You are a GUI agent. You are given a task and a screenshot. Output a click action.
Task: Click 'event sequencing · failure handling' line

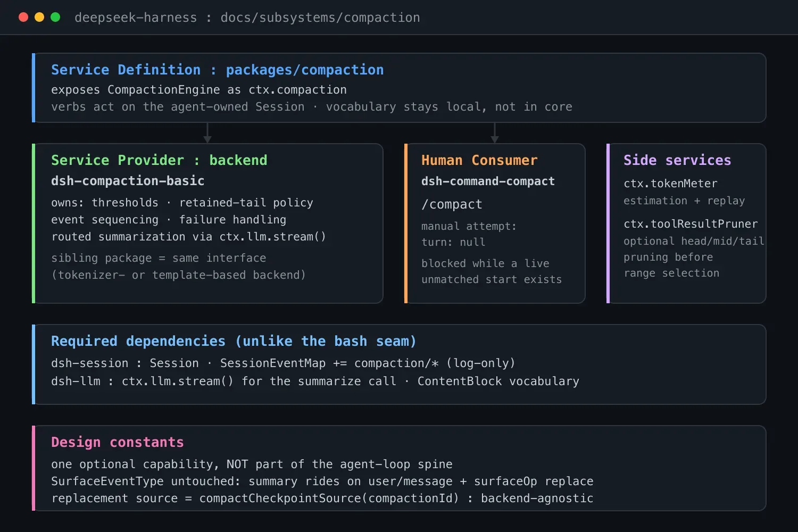(x=169, y=220)
